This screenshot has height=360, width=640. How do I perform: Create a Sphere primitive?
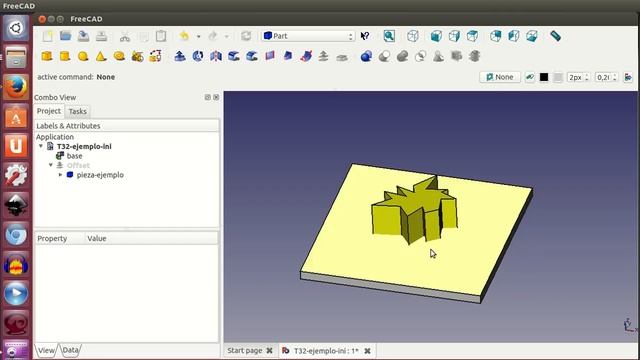[83, 56]
